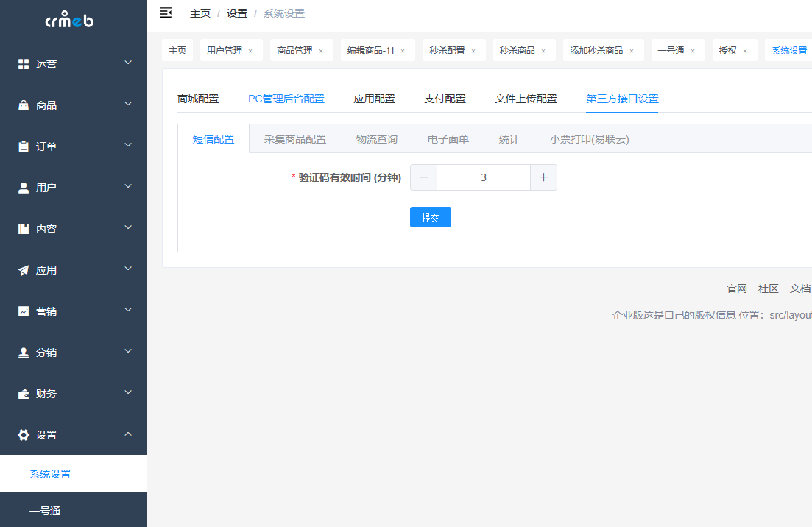Viewport: 812px width, 527px height.
Task: Click the 营销 chart icon
Action: pos(24,311)
